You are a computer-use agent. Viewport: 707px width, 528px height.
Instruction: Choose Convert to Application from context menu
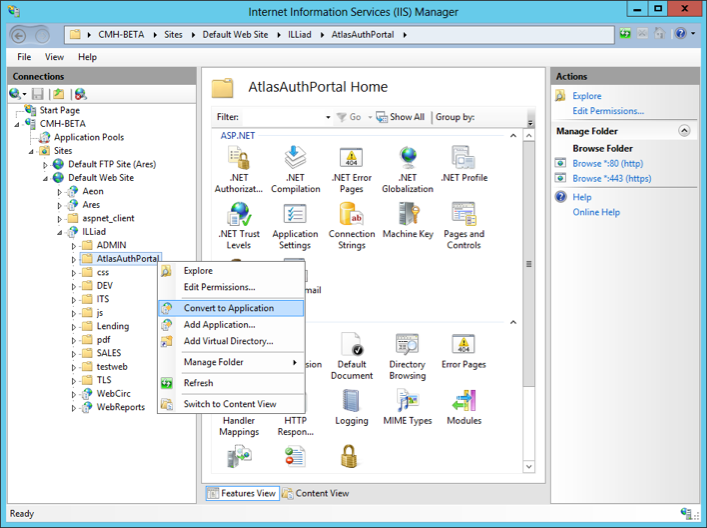tap(228, 308)
